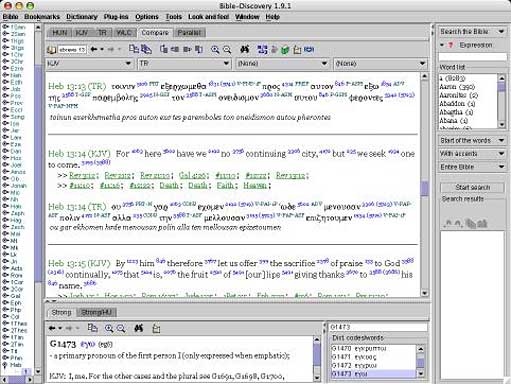Click the green book icon in toolbar
Screen dimensions: 511x384
(x=285, y=50)
